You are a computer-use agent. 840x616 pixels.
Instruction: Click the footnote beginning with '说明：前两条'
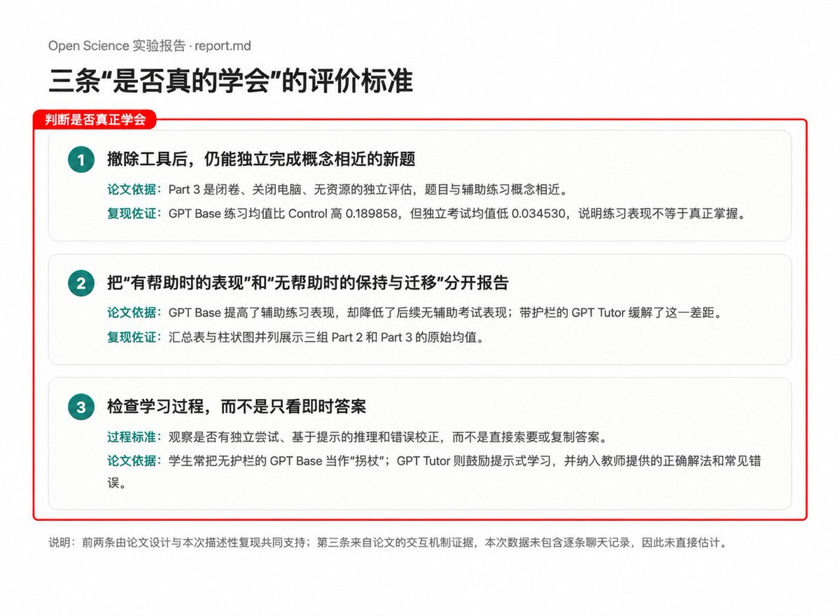(388, 542)
